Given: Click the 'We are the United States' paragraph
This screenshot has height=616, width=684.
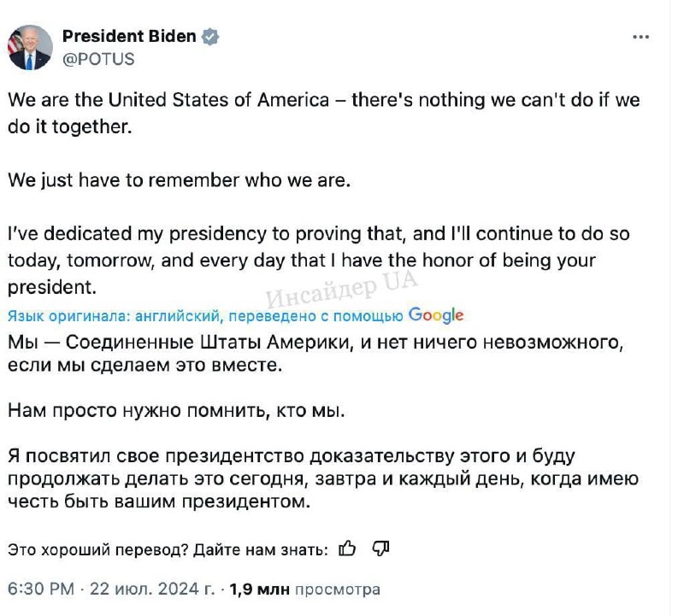Looking at the screenshot, I should click(323, 111).
